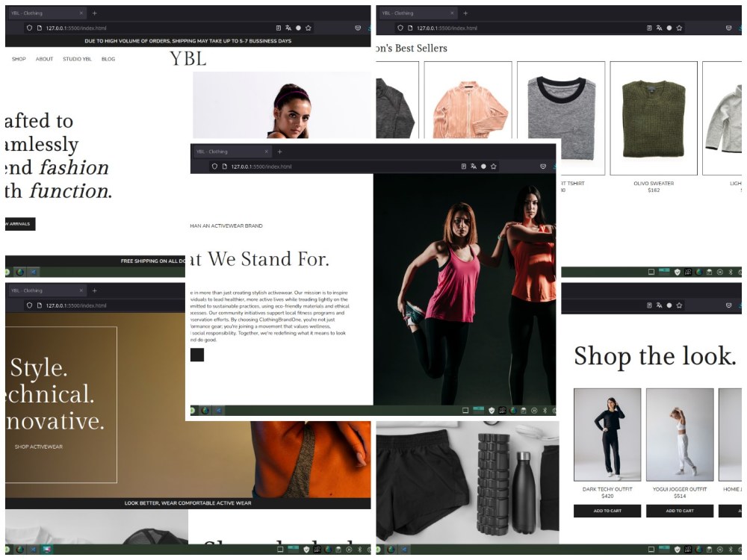This screenshot has width=747, height=560.
Task: Open new tab in the Shop Activewear window
Action: tap(94, 290)
